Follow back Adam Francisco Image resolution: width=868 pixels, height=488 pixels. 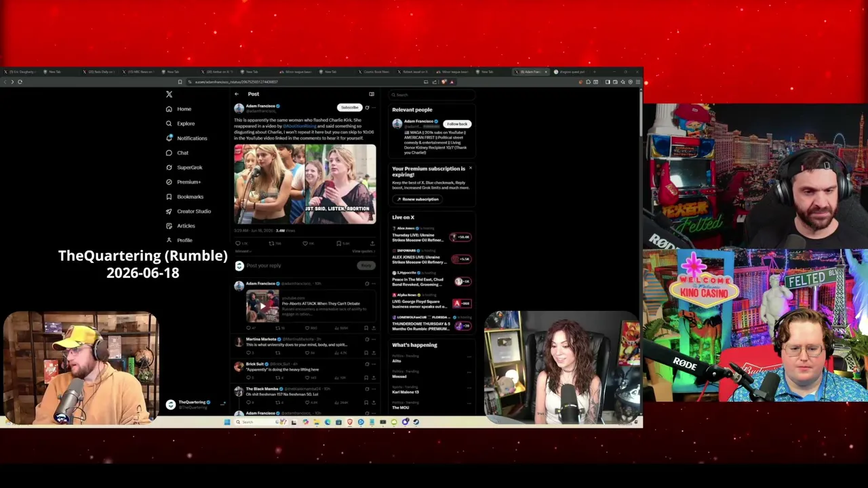457,124
